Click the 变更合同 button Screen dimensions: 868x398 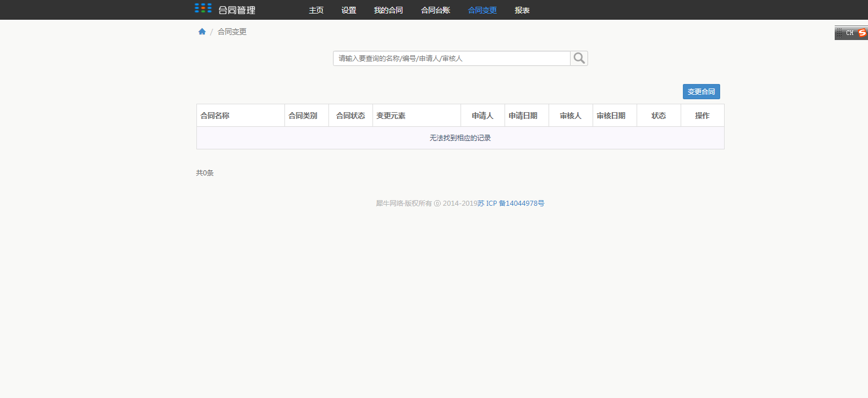pyautogui.click(x=702, y=92)
